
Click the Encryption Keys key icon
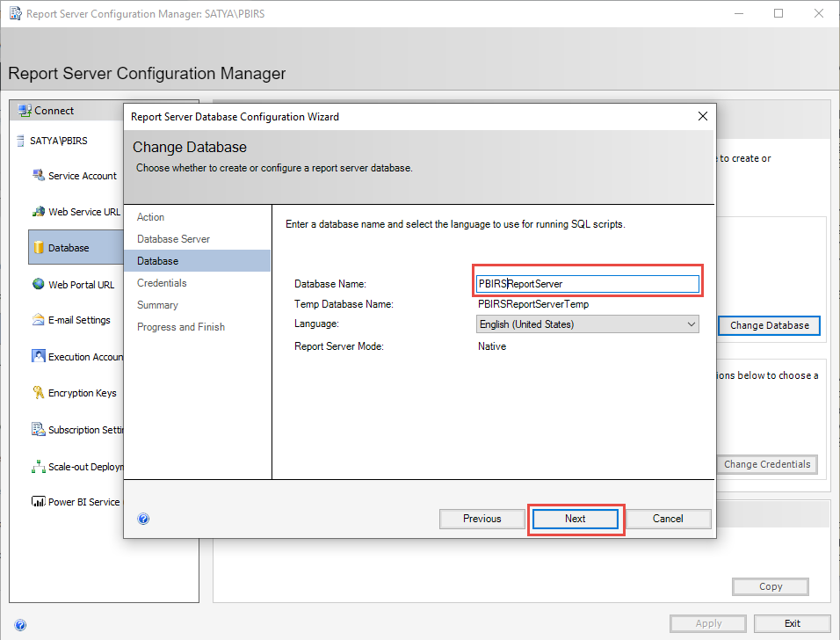pos(37,393)
